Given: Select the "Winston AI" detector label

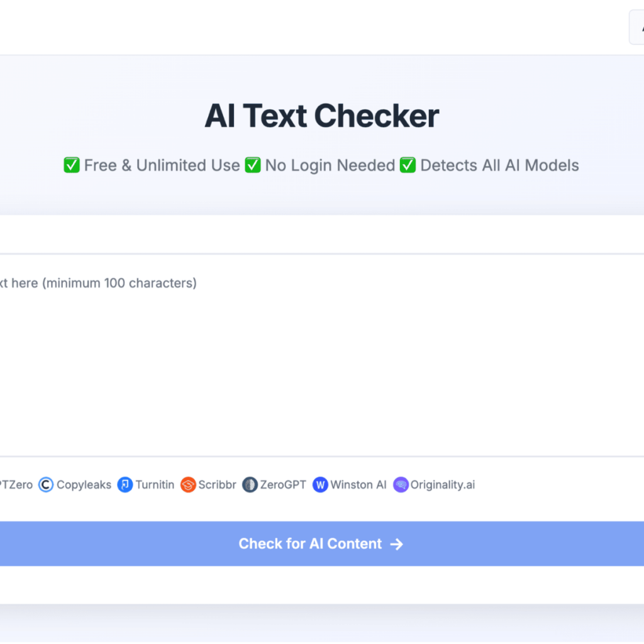Looking at the screenshot, I should (358, 485).
